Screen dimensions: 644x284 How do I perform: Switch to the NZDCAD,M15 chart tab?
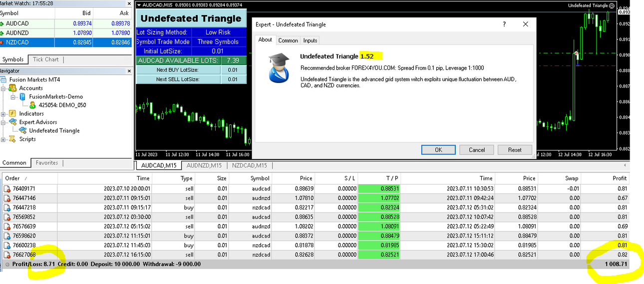click(x=250, y=165)
